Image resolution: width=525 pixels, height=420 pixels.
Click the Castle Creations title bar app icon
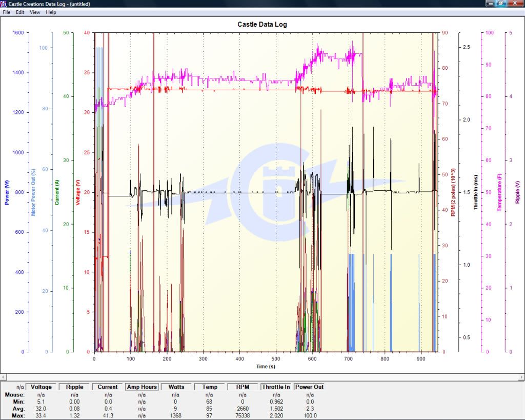point(4,4)
